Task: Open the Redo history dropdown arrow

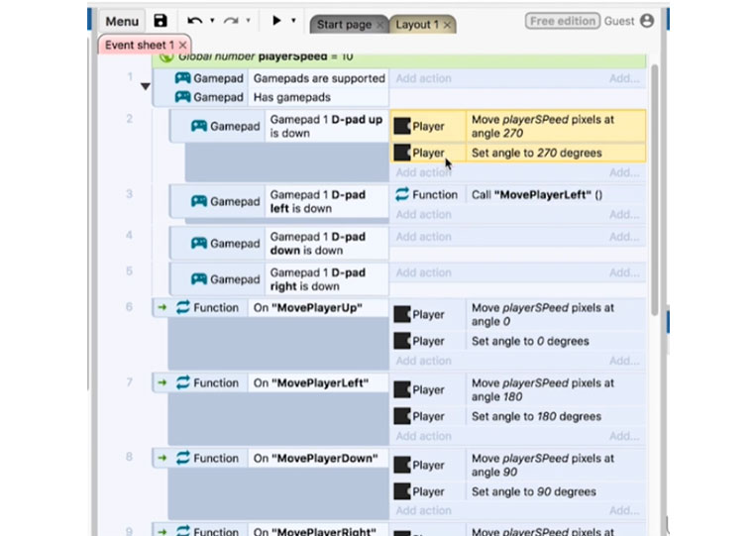Action: pos(249,20)
